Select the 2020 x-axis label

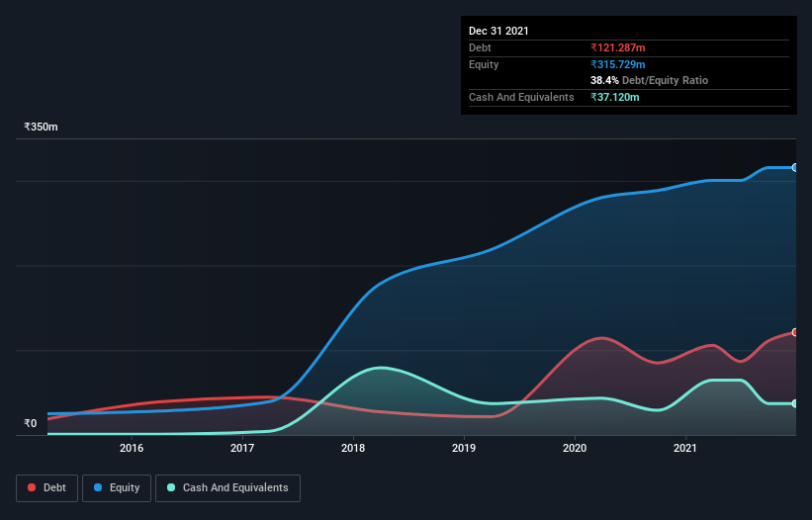[x=575, y=448]
